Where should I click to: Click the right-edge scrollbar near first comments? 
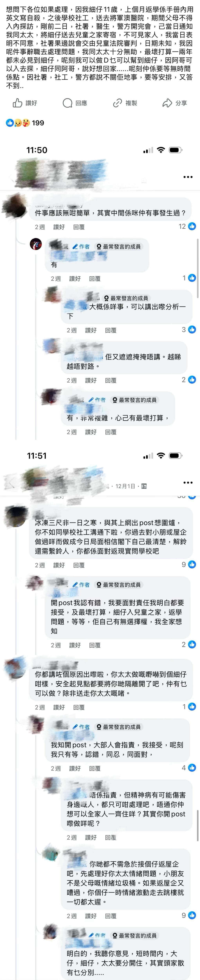click(x=198, y=268)
